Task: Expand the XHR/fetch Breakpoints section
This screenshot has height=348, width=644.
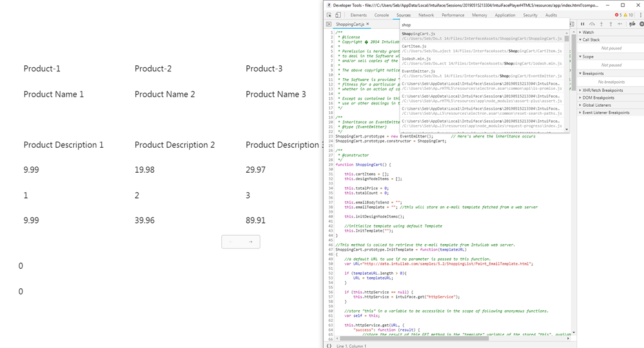Action: click(602, 90)
